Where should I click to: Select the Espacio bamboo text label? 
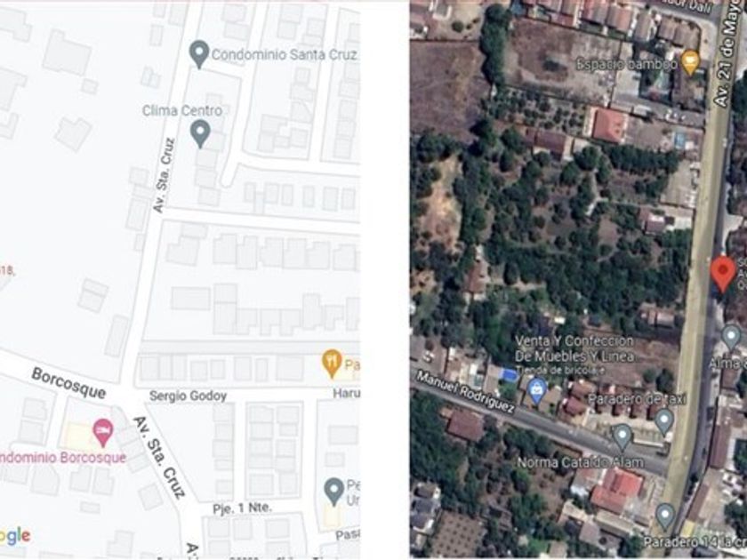click(626, 64)
